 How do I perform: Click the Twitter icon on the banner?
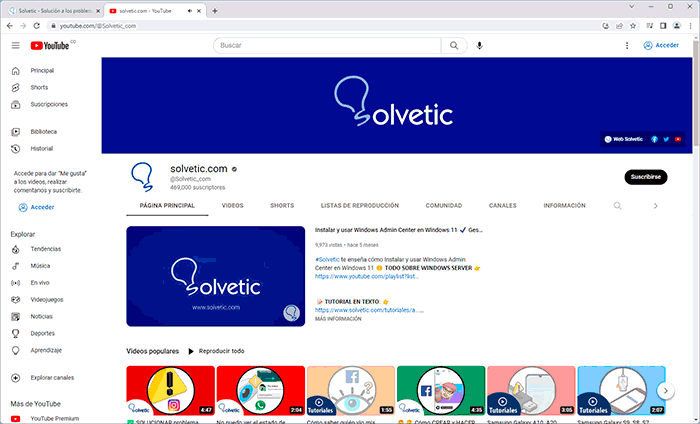pos(666,139)
